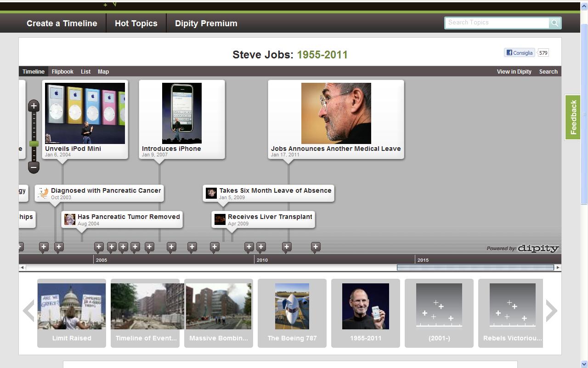588x368 pixels.
Task: Click View in Dipity link
Action: [x=514, y=72]
